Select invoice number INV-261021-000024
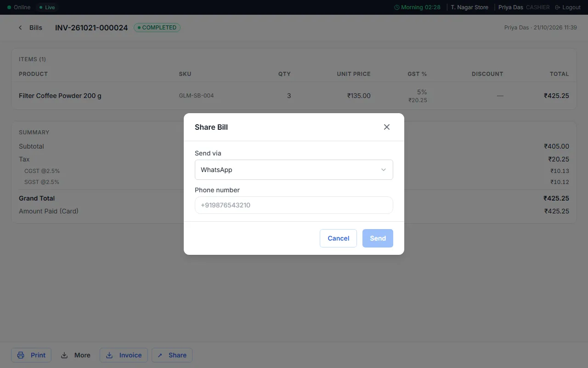This screenshot has width=588, height=368. point(91,28)
